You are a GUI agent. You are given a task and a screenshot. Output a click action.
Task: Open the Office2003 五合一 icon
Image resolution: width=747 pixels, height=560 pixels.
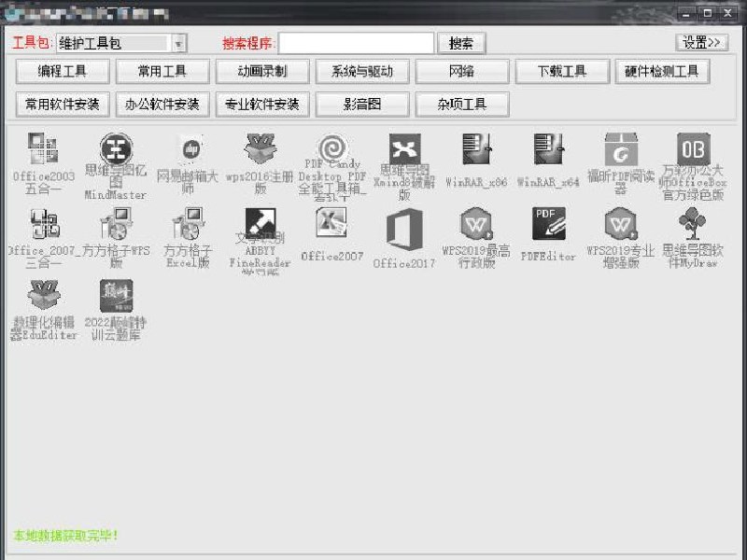click(x=43, y=148)
